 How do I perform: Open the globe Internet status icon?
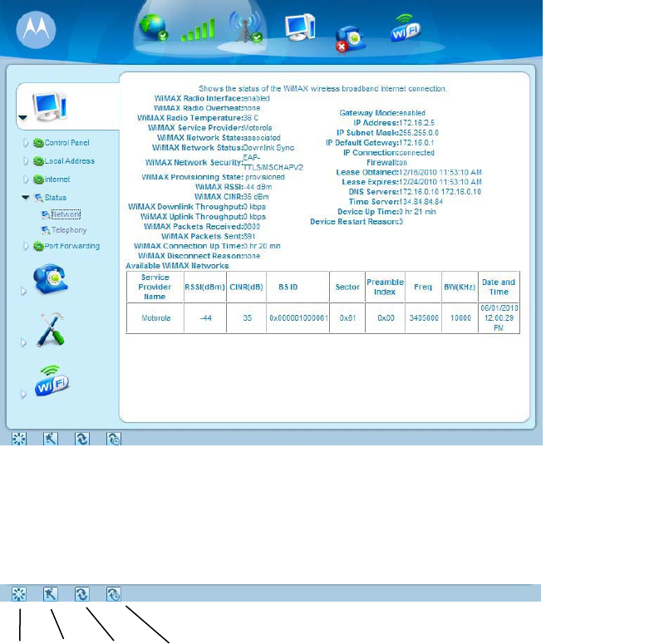[x=154, y=27]
